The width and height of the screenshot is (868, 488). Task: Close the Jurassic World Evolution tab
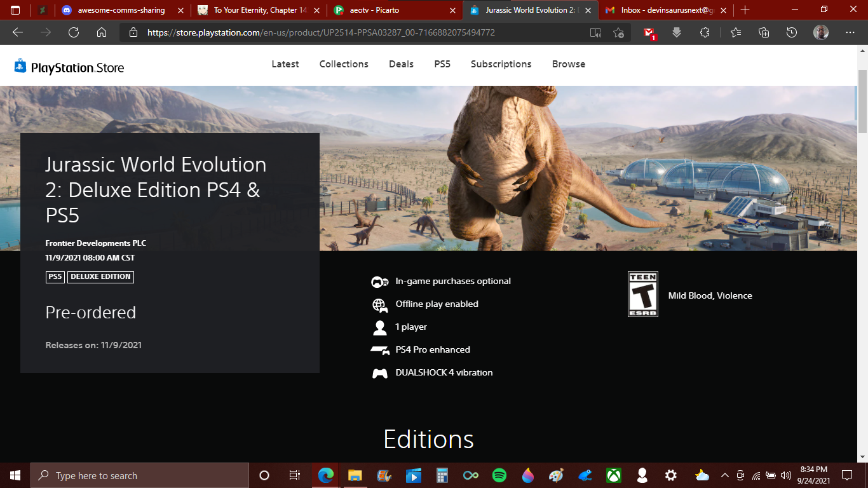tap(588, 10)
